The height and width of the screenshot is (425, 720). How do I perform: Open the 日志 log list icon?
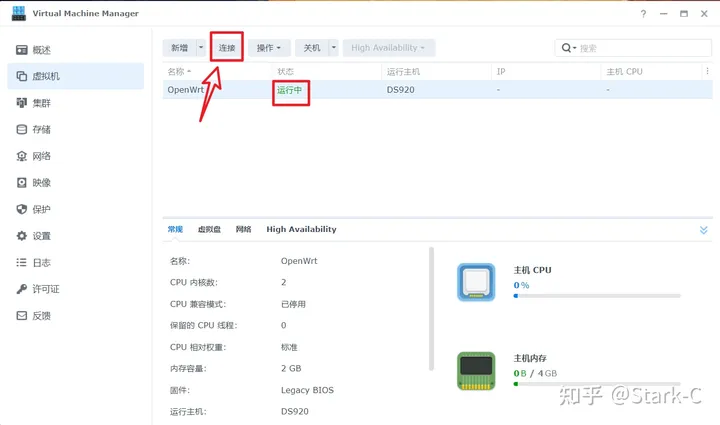click(x=22, y=263)
